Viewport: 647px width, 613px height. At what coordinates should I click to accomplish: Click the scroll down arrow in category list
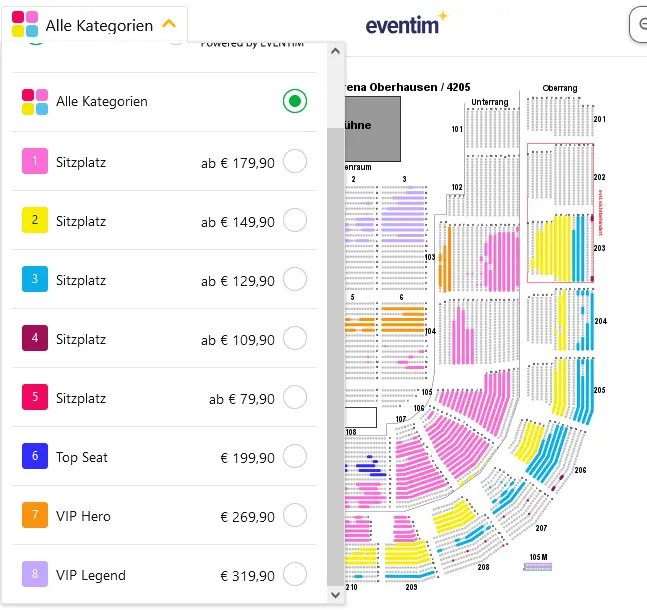(x=335, y=595)
